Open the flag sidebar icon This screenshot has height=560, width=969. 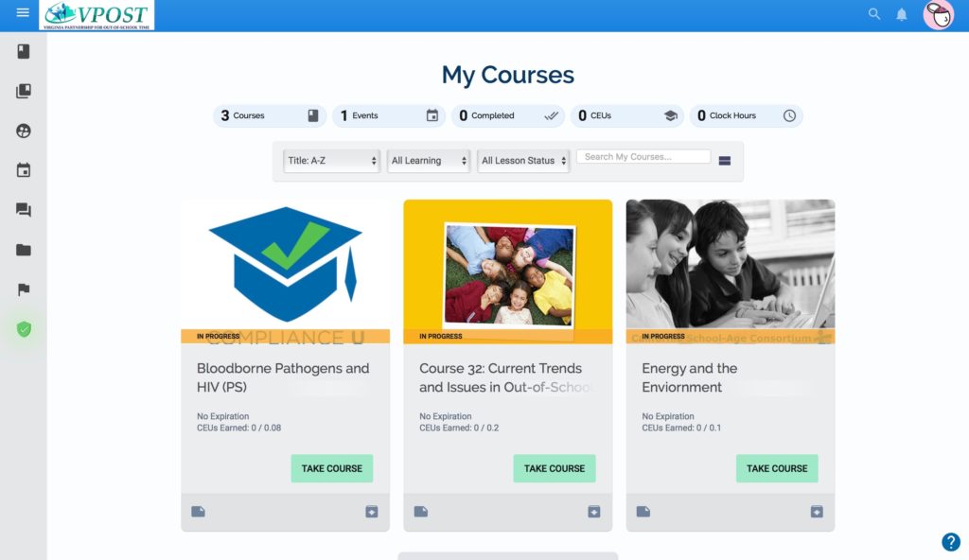pyautogui.click(x=24, y=289)
